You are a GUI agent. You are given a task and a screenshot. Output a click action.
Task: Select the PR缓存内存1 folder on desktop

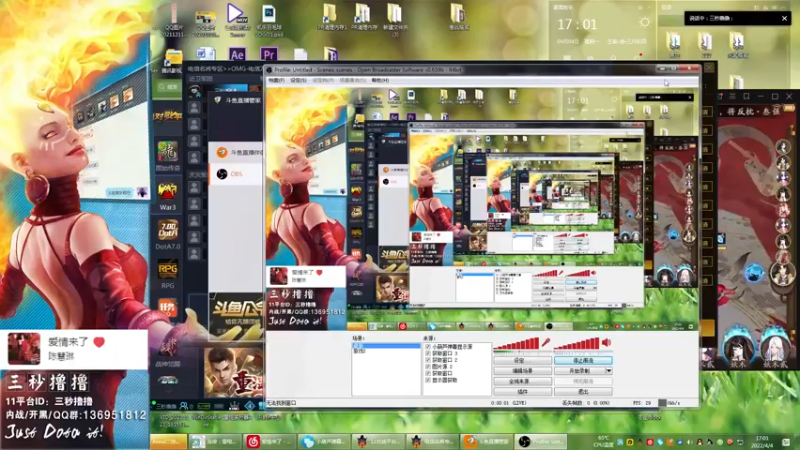click(x=331, y=17)
